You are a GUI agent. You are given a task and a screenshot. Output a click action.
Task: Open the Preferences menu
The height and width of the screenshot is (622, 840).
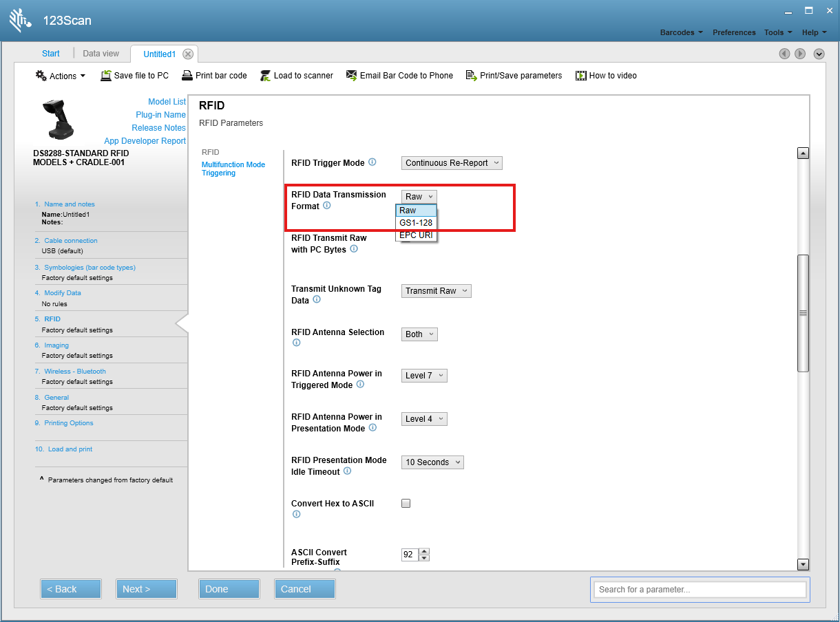pyautogui.click(x=734, y=32)
